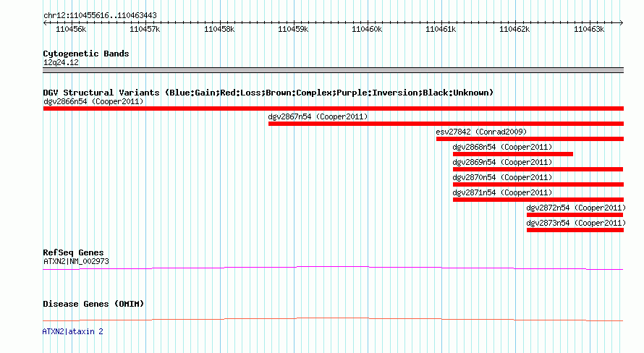Click the gray 12q24.12 cytogenetic band bar
This screenshot has height=353, width=644.
tap(334, 70)
